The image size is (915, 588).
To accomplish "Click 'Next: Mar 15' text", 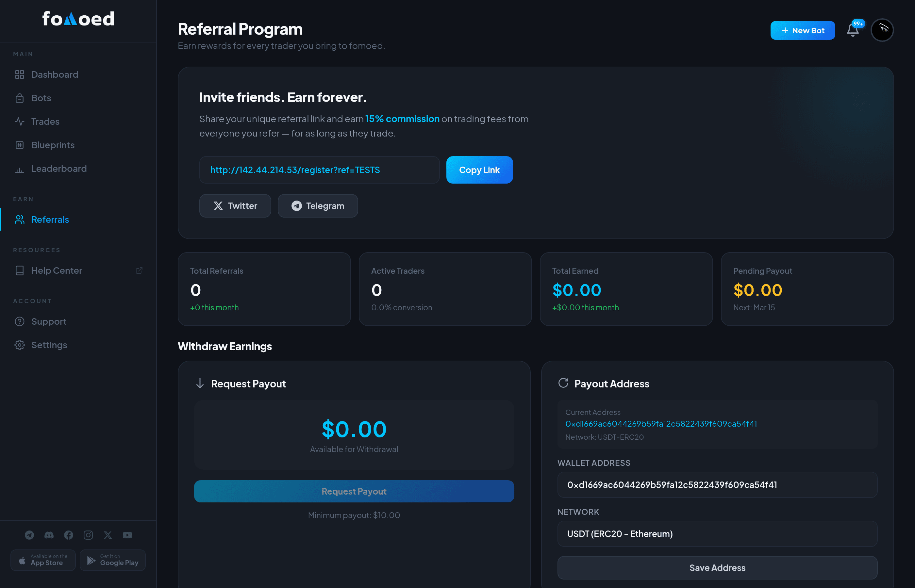I will (754, 307).
